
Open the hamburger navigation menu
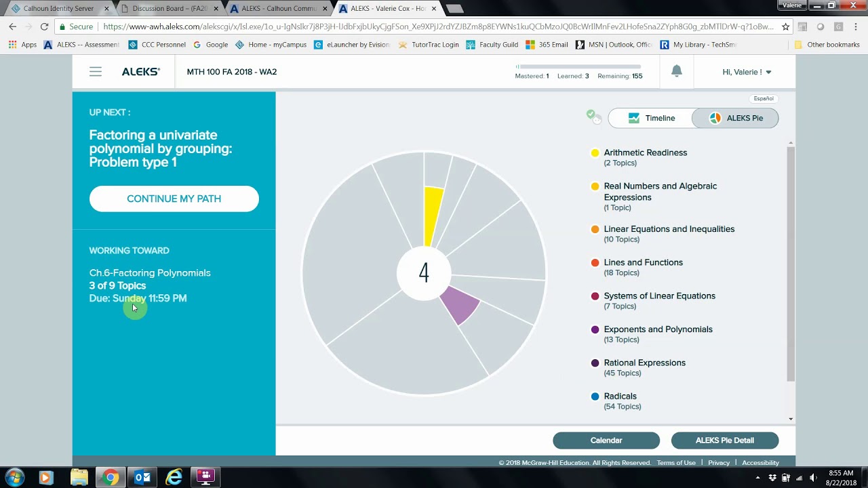pyautogui.click(x=96, y=72)
